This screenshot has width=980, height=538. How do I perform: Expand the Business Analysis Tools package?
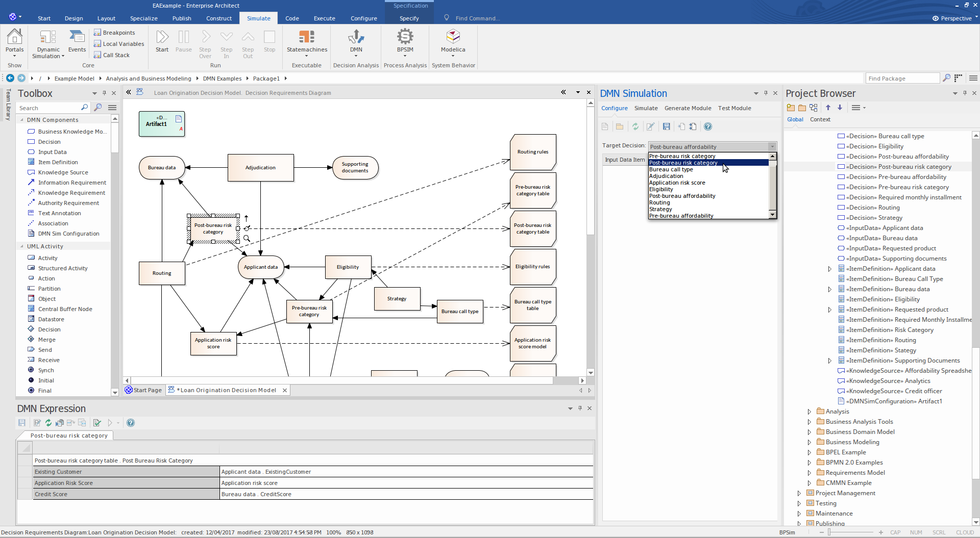point(809,422)
